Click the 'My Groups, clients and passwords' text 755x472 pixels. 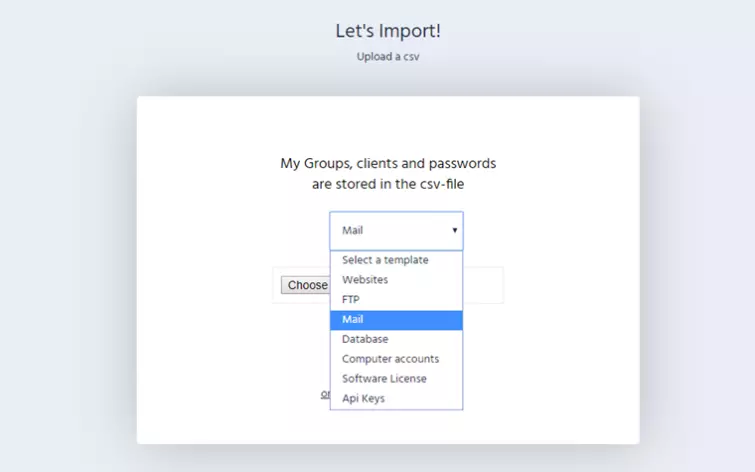[388, 163]
